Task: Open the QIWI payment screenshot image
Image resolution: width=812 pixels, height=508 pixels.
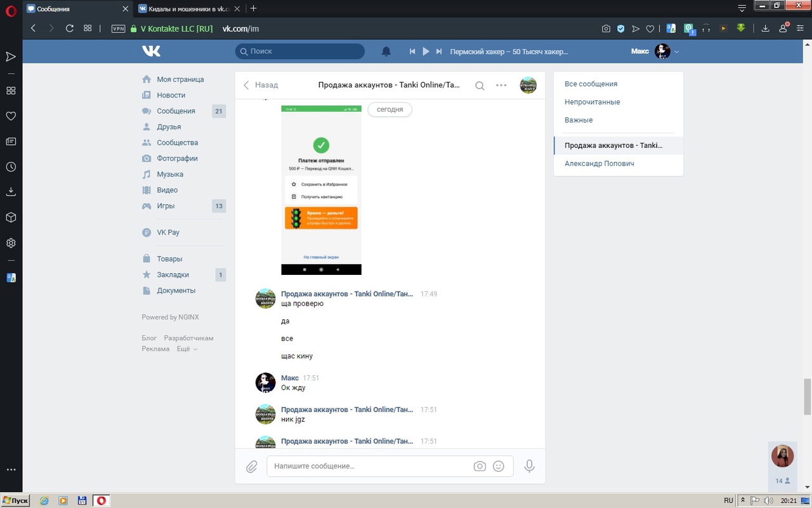Action: click(321, 190)
